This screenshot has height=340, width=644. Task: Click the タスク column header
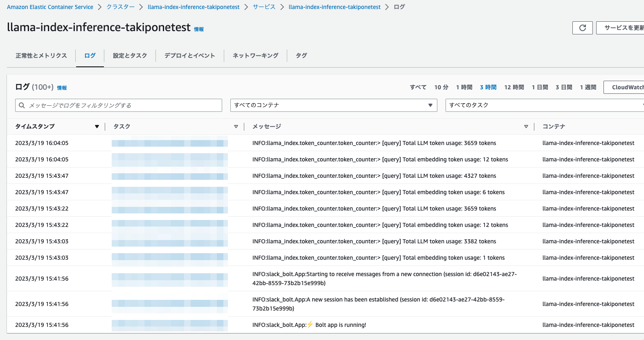[x=122, y=127]
